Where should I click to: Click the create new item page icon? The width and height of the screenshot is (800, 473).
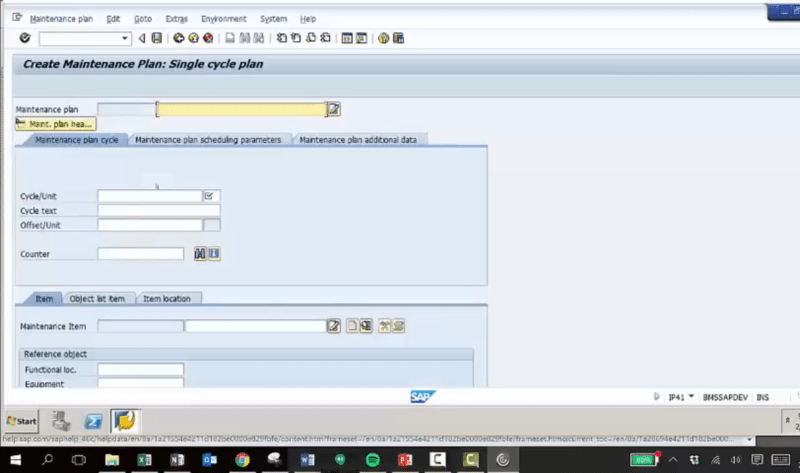tap(352, 326)
